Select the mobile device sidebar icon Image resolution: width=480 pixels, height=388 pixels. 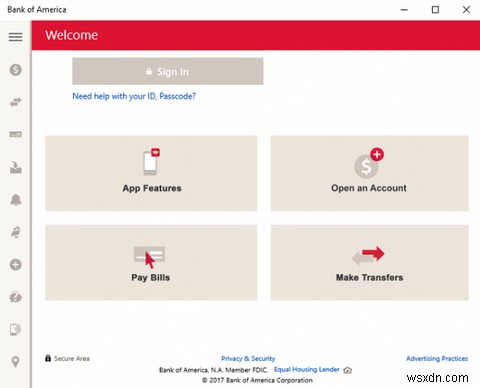15,329
